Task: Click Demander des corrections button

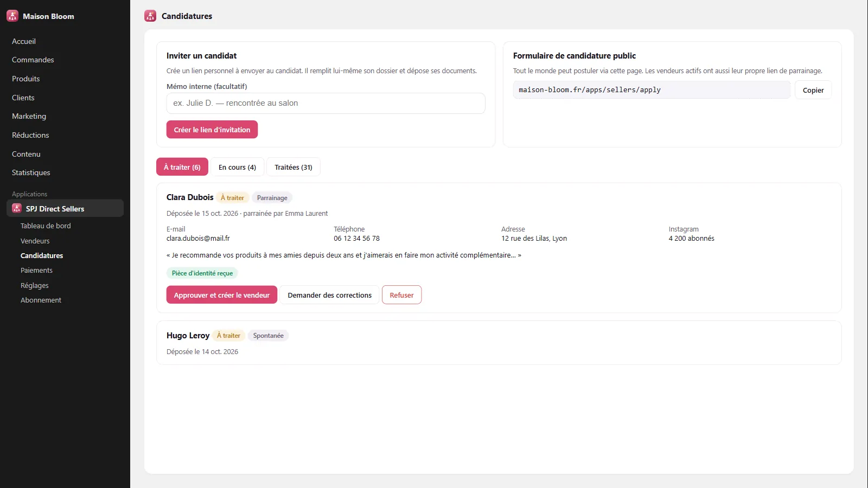Action: pos(330,295)
